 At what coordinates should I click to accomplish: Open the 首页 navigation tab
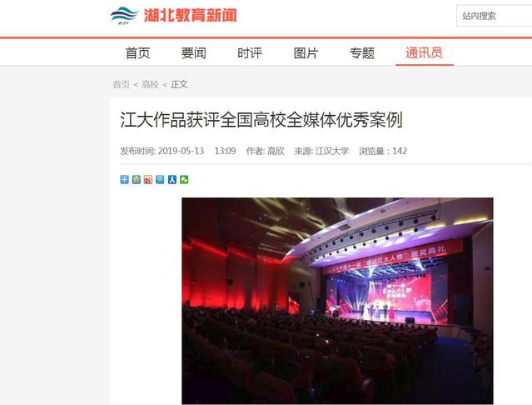coord(137,53)
